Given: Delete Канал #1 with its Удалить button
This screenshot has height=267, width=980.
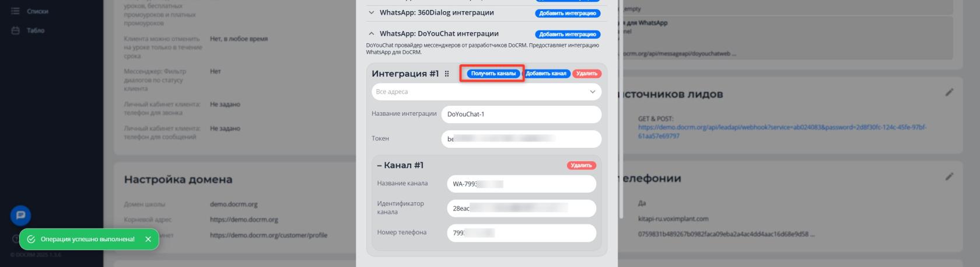Looking at the screenshot, I should pyautogui.click(x=581, y=165).
